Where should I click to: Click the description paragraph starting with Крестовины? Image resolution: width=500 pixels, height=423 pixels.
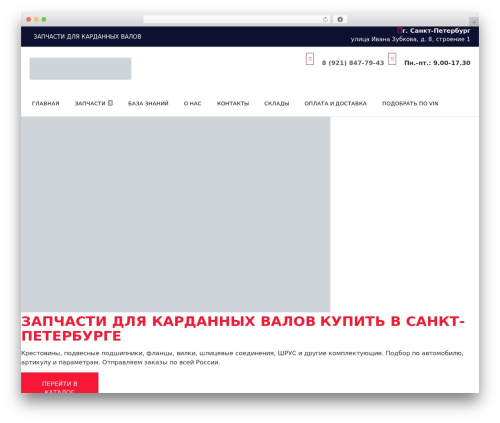click(x=242, y=357)
